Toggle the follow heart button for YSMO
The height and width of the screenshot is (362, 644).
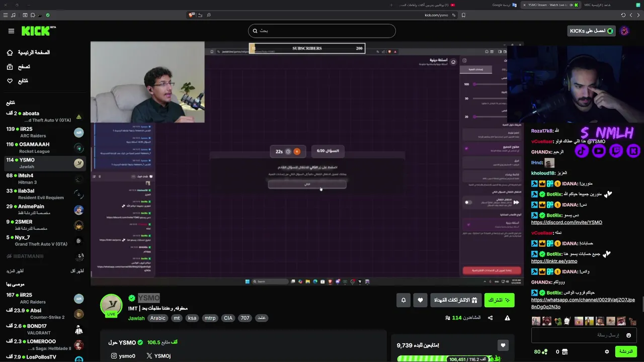click(421, 300)
